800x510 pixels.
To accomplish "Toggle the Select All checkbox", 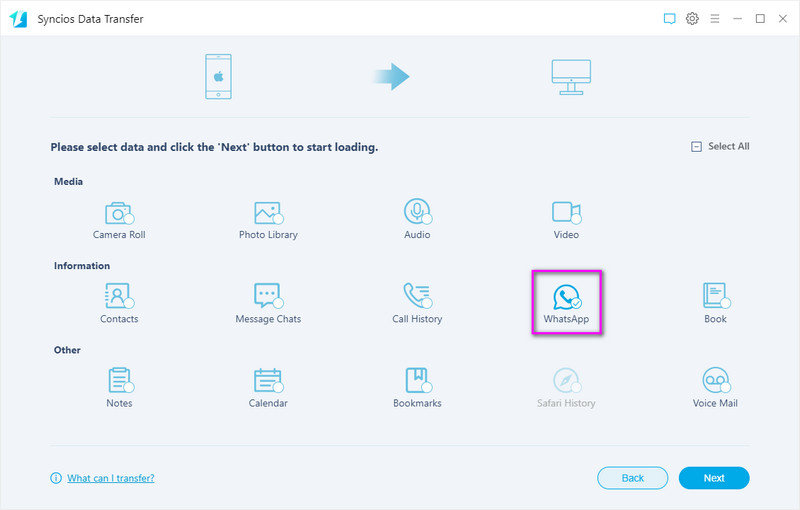I will 696,147.
